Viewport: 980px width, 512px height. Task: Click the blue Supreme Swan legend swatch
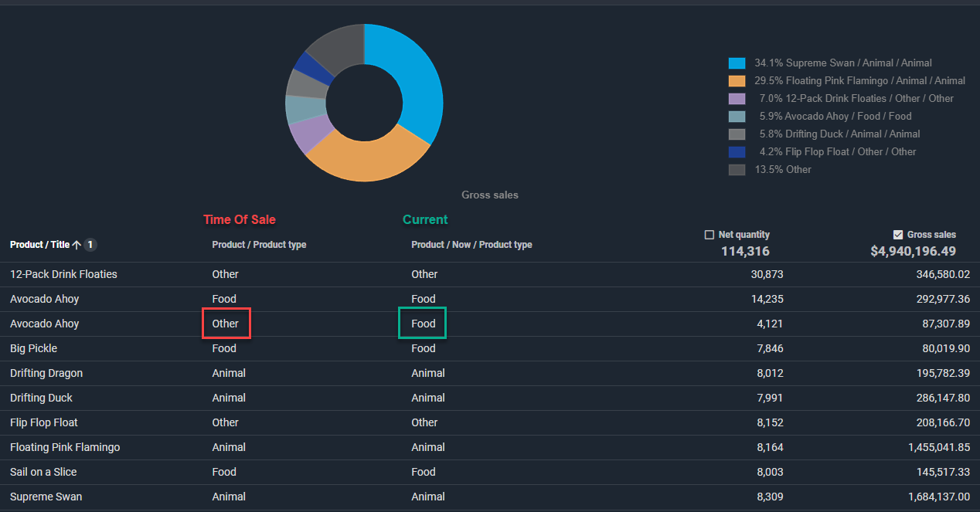click(x=737, y=63)
